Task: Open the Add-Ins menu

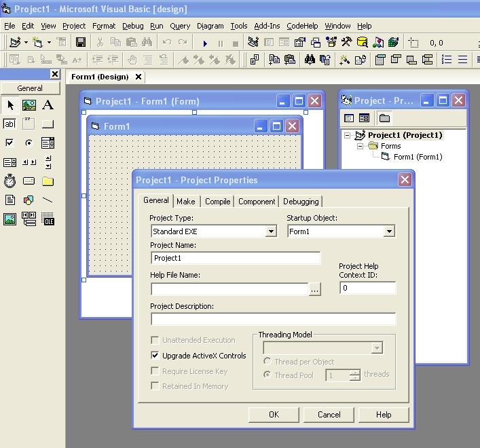Action: 266,26
